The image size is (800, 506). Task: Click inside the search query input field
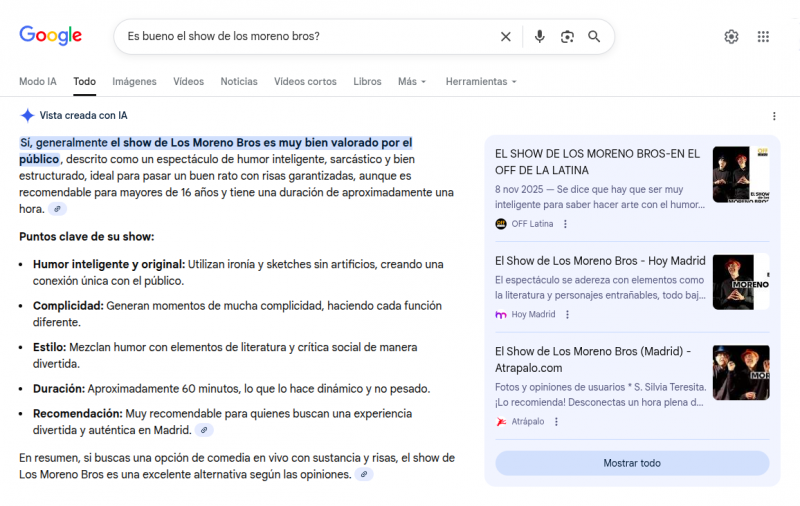pos(306,37)
